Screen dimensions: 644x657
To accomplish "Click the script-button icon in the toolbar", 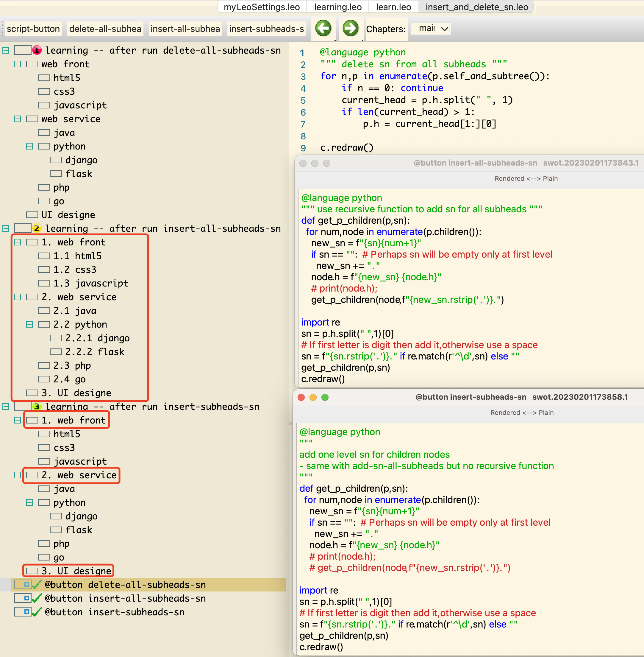I will tap(33, 29).
